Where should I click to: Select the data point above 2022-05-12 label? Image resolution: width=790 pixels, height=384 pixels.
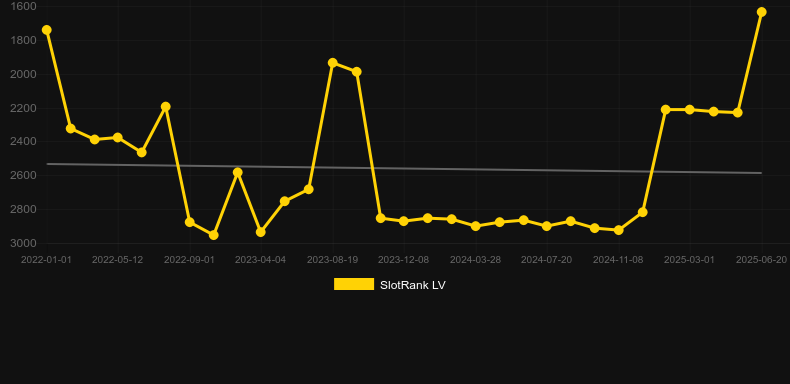[x=117, y=138]
